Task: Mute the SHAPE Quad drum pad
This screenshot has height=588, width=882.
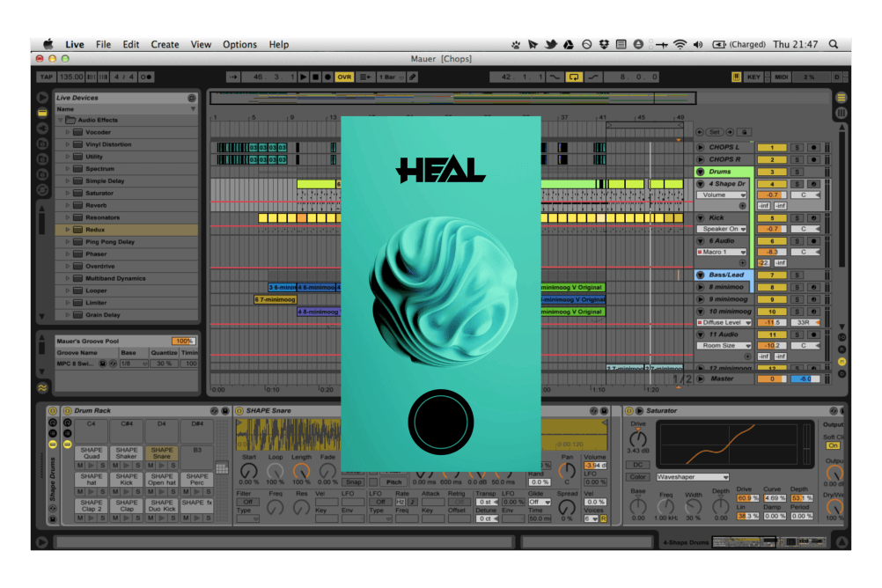Action: (80, 466)
